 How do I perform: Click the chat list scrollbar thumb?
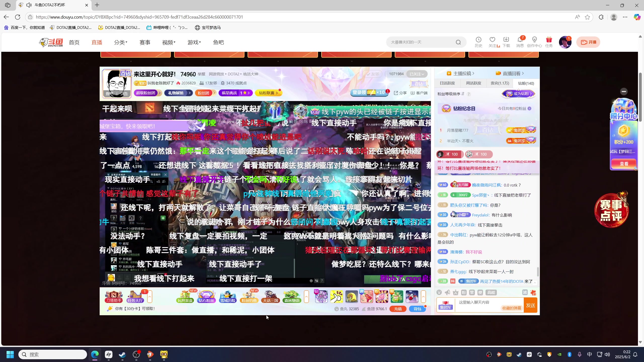[x=538, y=271]
